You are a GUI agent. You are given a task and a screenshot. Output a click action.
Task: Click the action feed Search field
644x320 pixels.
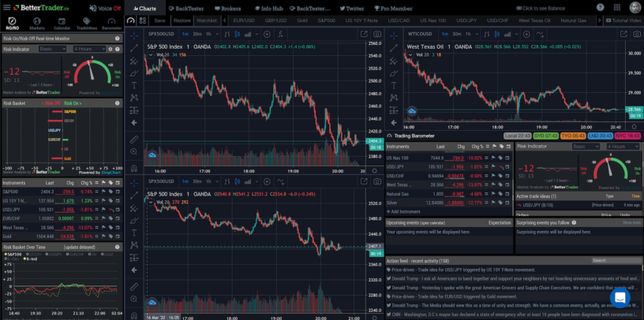click(616, 261)
